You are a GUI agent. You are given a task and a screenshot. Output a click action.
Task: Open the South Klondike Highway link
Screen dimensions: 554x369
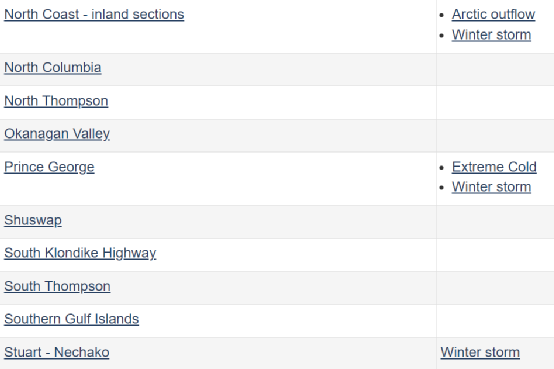[x=80, y=253]
